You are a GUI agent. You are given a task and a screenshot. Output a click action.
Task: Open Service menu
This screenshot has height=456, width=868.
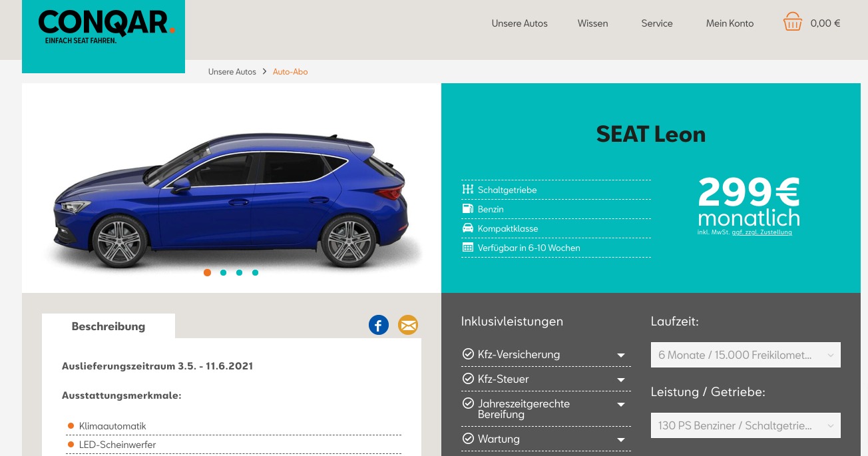pos(657,23)
